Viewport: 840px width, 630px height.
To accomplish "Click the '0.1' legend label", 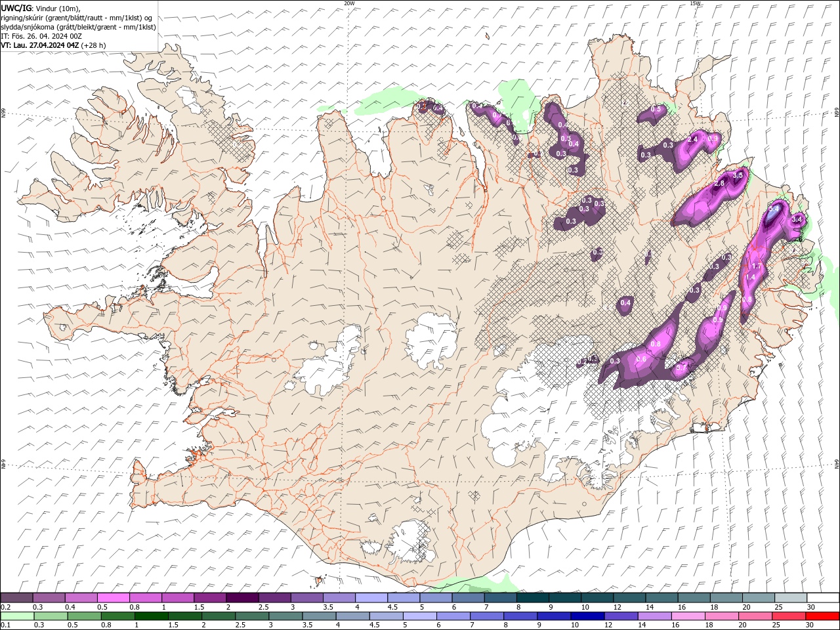I will (6, 625).
